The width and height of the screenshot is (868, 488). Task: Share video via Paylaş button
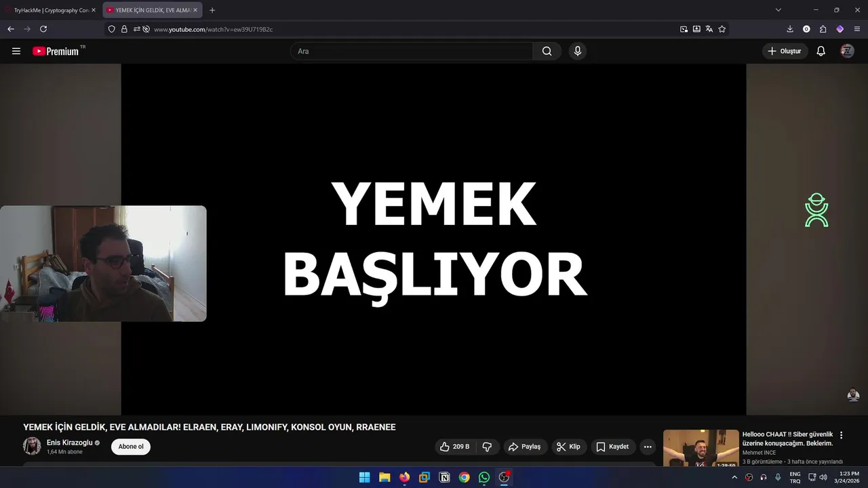coord(525,447)
